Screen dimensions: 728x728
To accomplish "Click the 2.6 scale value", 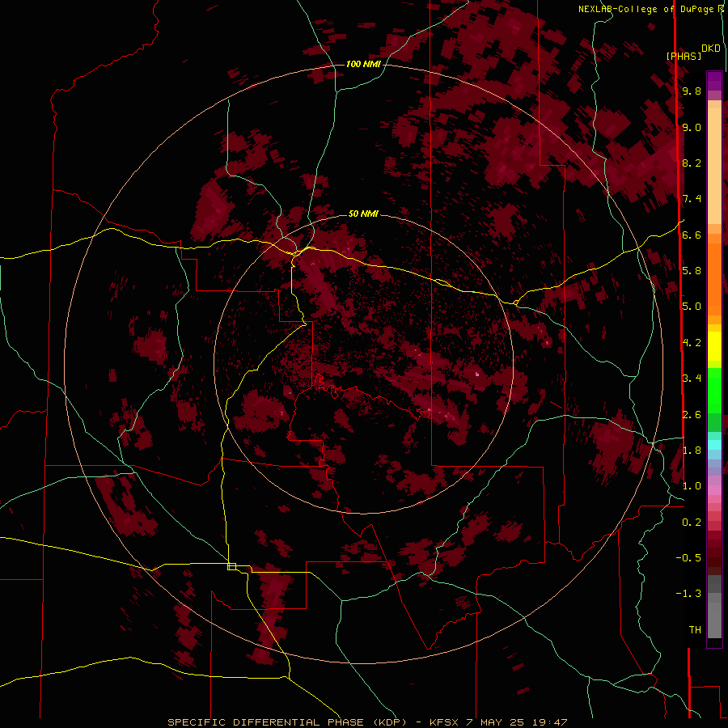I will (692, 415).
